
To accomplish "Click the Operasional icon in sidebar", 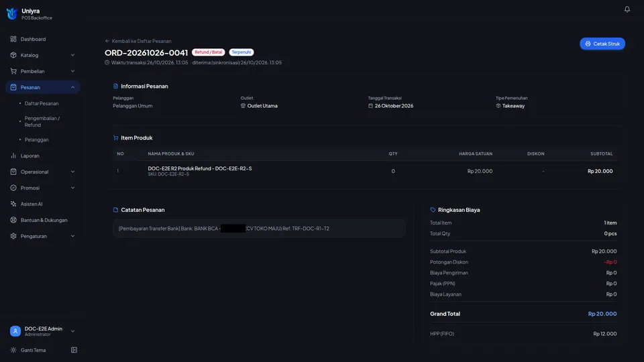I will tap(13, 172).
